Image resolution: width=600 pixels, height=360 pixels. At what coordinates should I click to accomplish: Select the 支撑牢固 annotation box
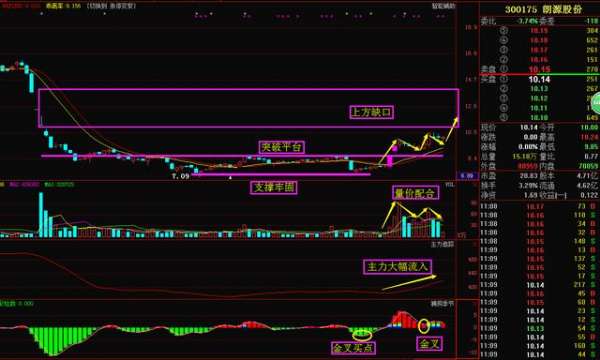(274, 187)
